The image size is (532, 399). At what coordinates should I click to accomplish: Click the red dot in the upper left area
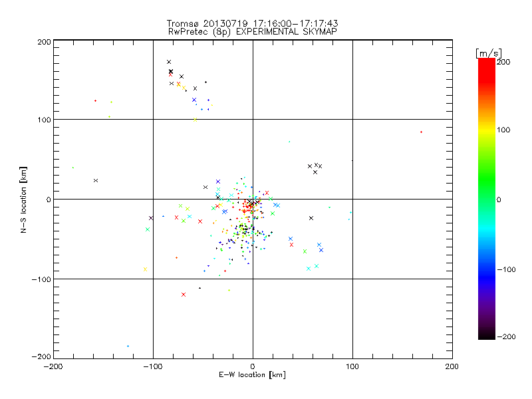point(95,101)
